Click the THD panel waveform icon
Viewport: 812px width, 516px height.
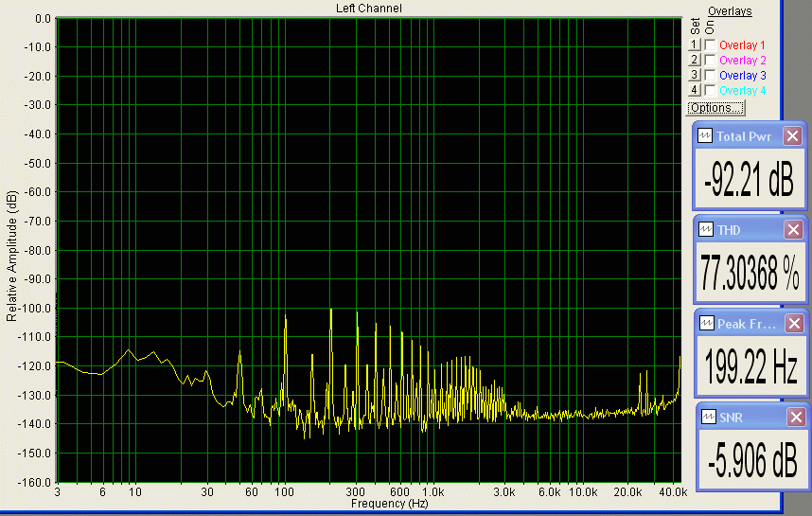tap(705, 229)
